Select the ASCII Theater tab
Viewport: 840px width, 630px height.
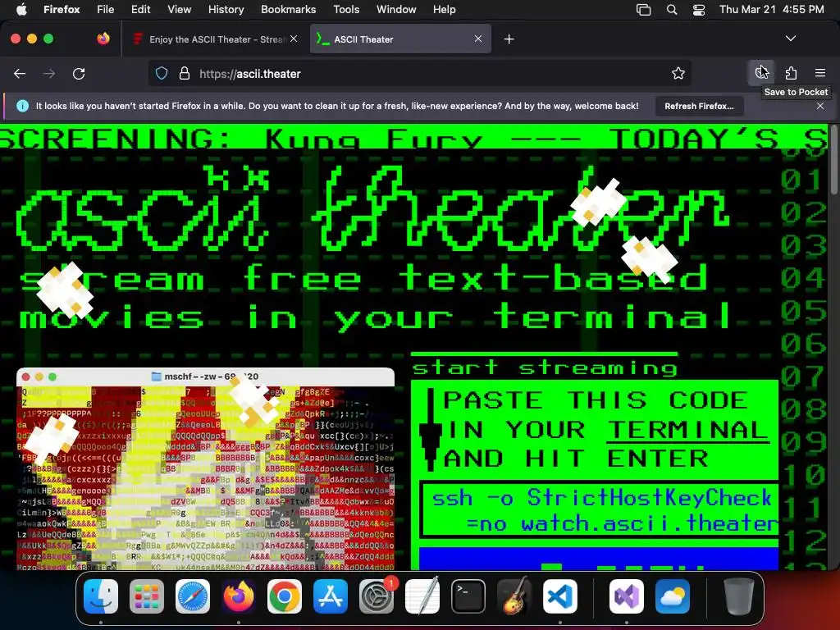click(x=400, y=39)
